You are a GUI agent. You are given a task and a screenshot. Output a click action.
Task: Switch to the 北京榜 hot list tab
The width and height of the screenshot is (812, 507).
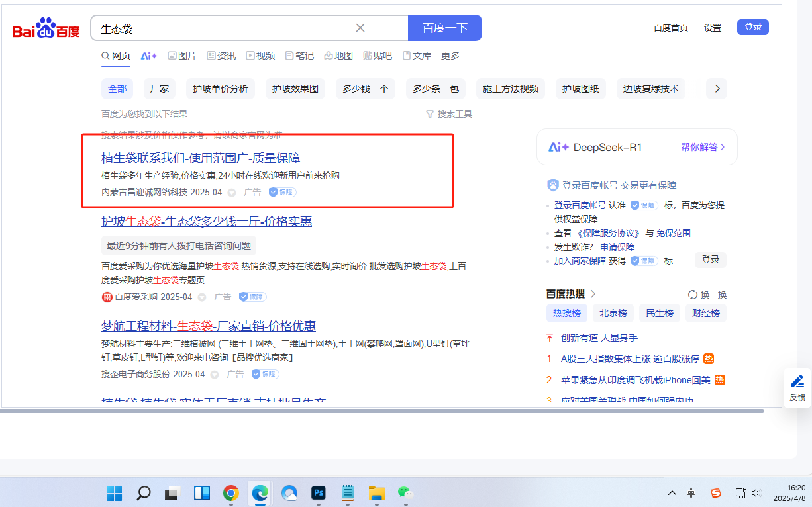613,313
